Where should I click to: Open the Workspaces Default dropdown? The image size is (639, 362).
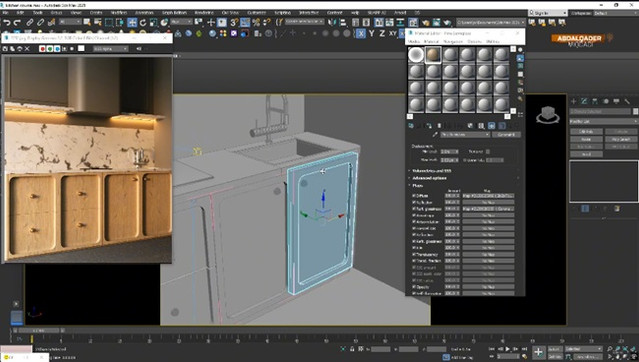615,13
